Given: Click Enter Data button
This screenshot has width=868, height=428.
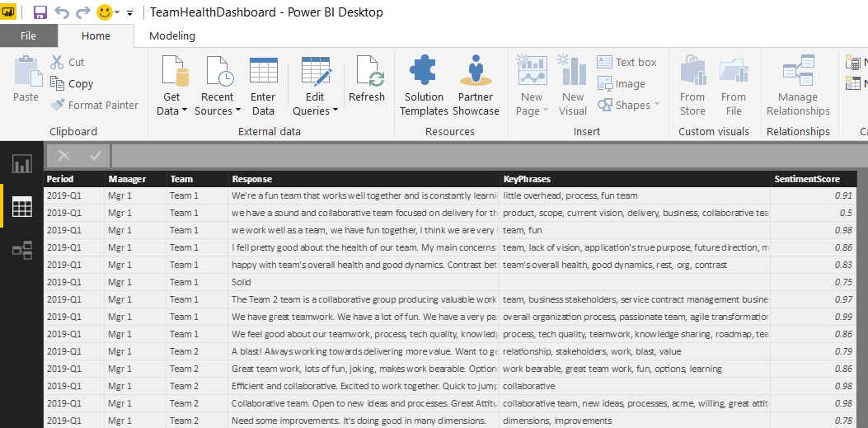Looking at the screenshot, I should tap(263, 85).
